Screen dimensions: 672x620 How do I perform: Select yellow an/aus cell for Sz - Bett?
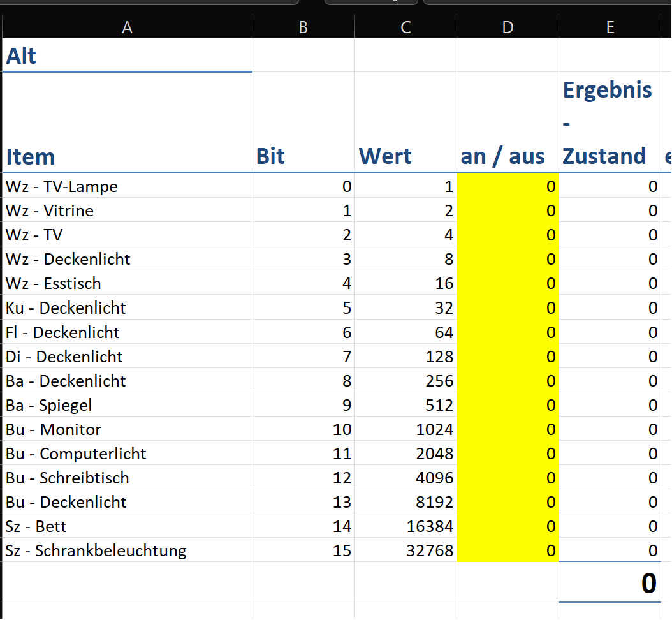point(508,526)
